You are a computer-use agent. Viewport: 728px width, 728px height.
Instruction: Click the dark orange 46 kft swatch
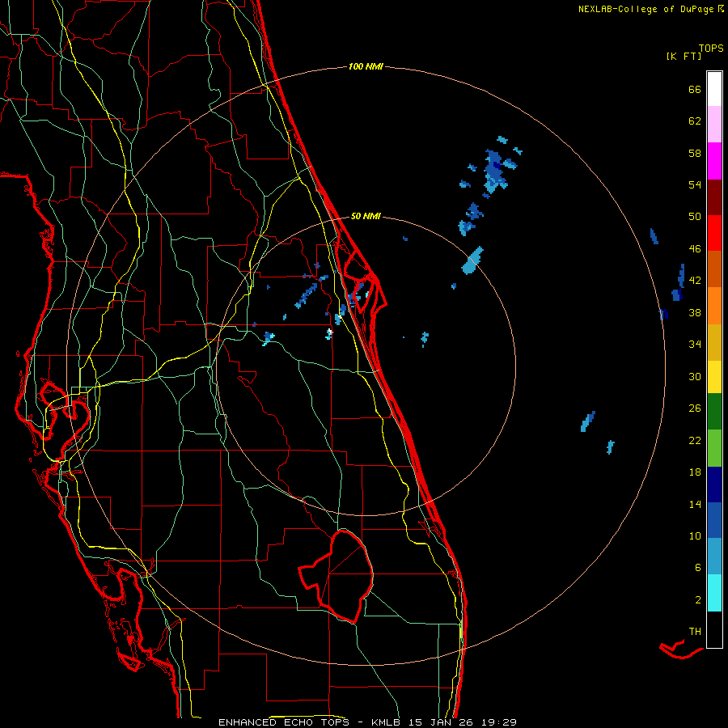[714, 269]
